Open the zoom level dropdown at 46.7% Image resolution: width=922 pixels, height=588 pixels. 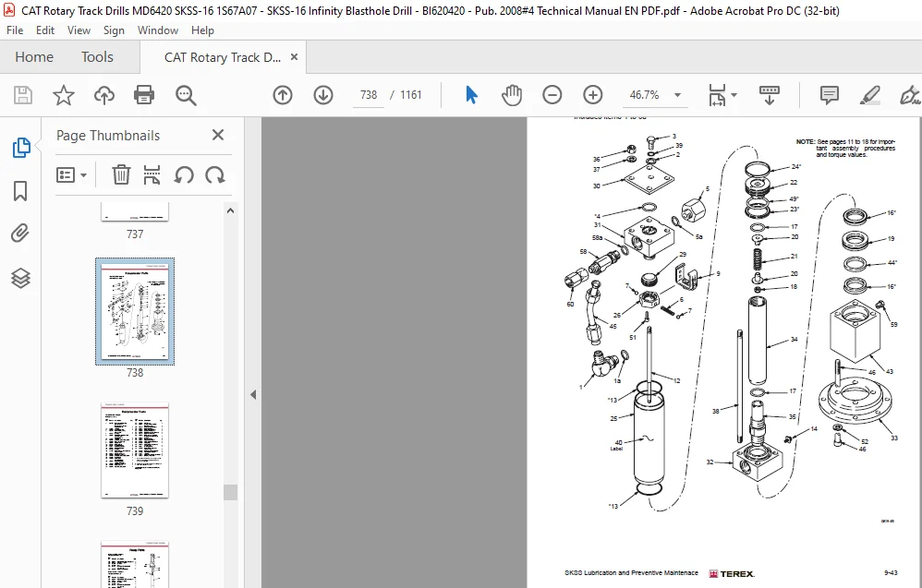point(677,94)
